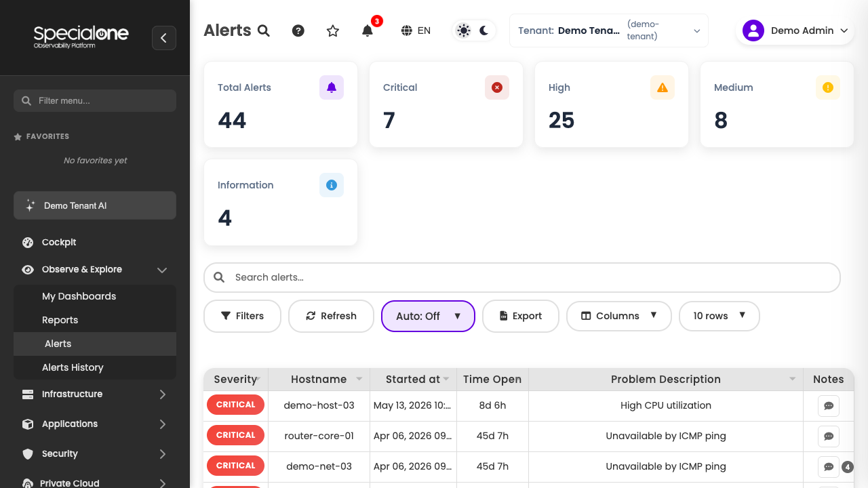Open Demo Tenant AI assistant
This screenshot has height=488, width=868.
tap(95, 205)
